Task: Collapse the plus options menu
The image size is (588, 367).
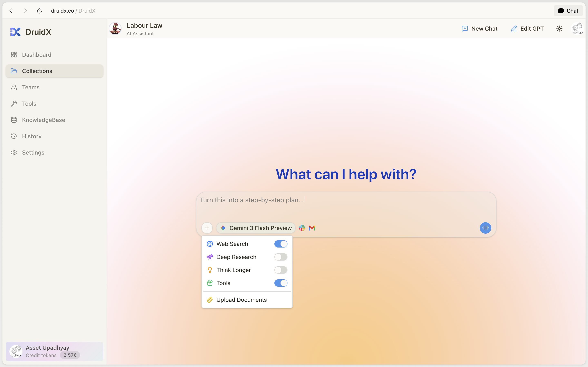Action: (207, 228)
